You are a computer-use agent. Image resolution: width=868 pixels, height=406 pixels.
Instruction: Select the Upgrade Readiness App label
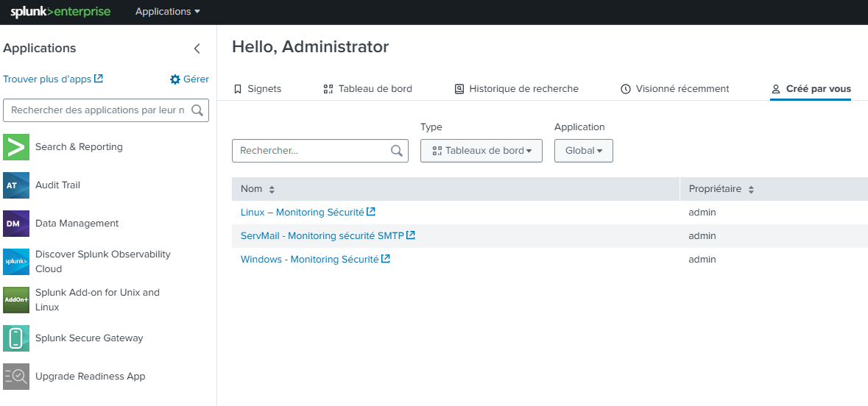point(91,376)
